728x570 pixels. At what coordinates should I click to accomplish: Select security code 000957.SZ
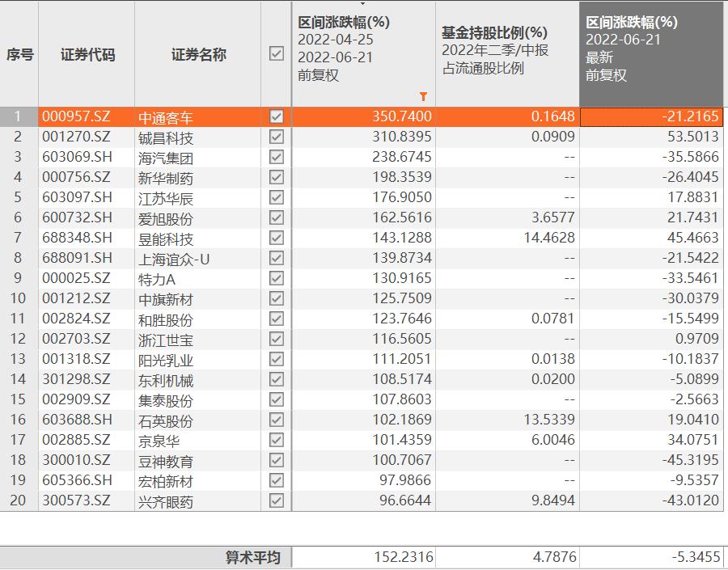(76, 116)
